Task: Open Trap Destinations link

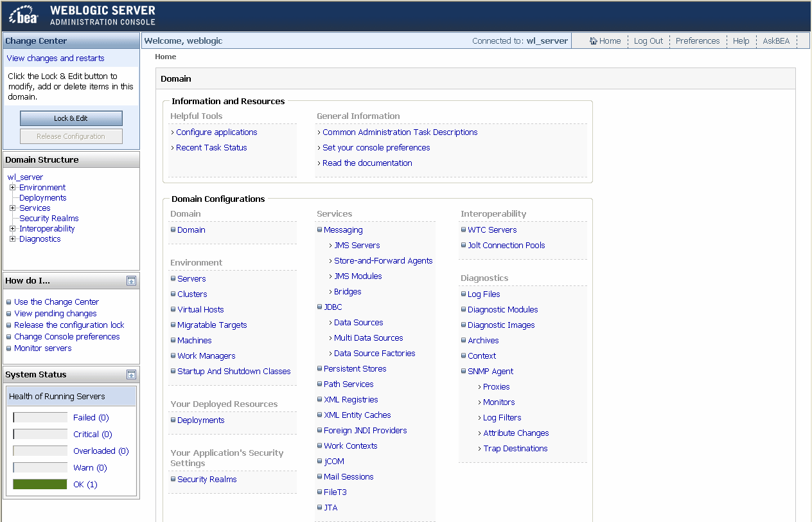Action: click(x=515, y=448)
